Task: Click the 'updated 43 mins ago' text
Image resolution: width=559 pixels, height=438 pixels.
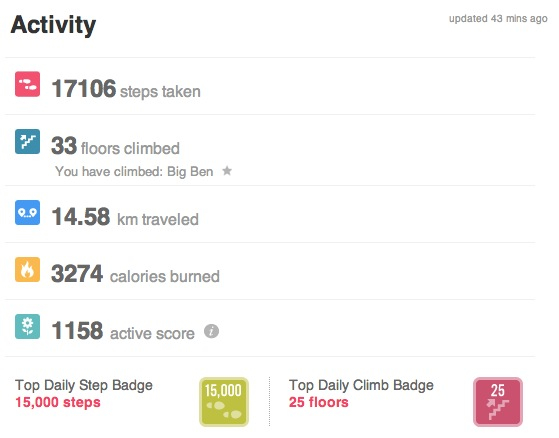Action: [498, 19]
